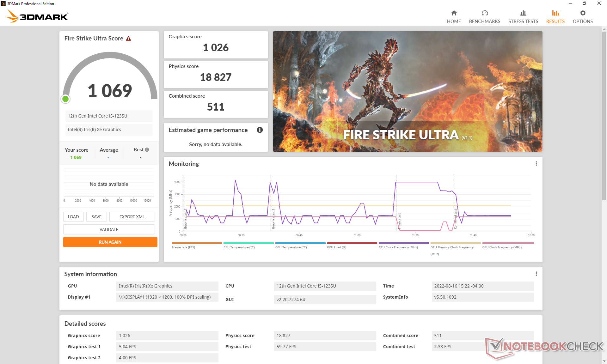Click the red warning triangle beside score
Screen dimensions: 607x364
[128, 39]
